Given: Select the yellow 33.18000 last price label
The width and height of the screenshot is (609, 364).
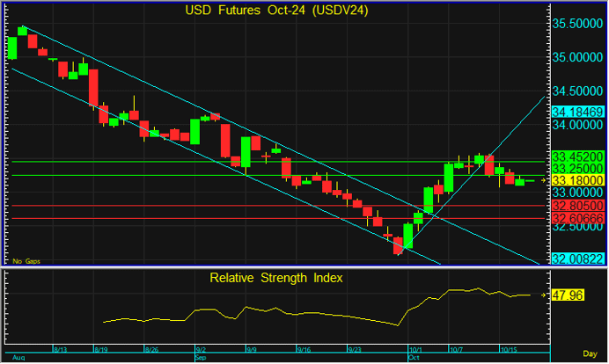Looking at the screenshot, I should point(575,180).
